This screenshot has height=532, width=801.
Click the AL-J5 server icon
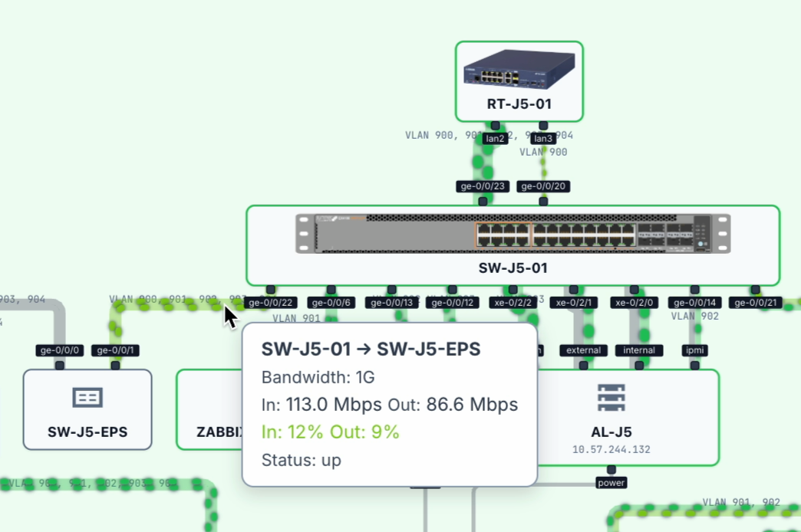(x=611, y=397)
